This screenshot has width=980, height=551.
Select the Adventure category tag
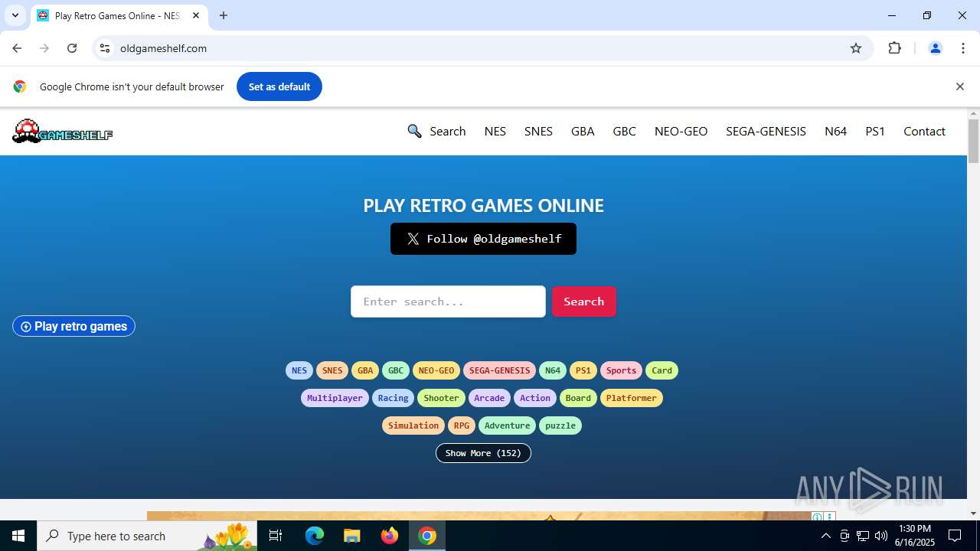pos(507,425)
